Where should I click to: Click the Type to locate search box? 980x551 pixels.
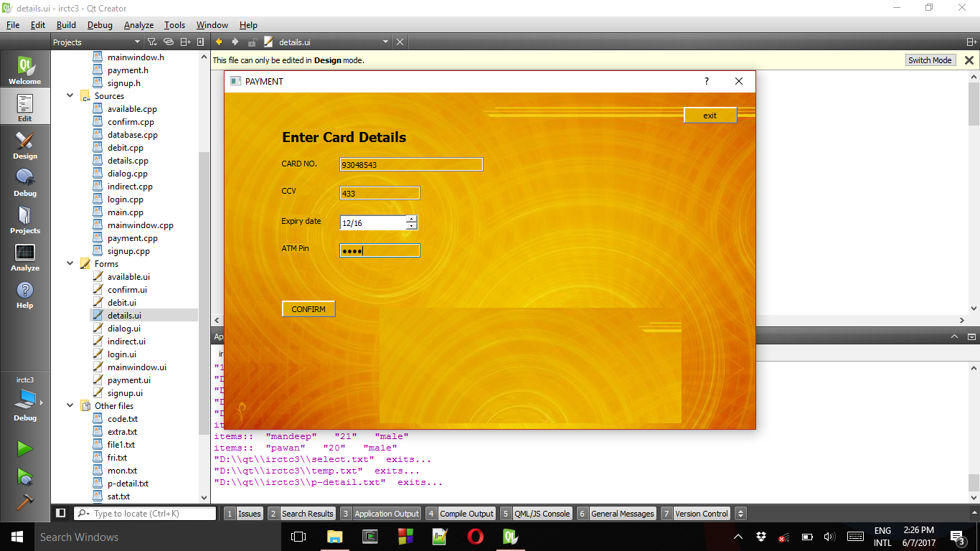pyautogui.click(x=145, y=513)
